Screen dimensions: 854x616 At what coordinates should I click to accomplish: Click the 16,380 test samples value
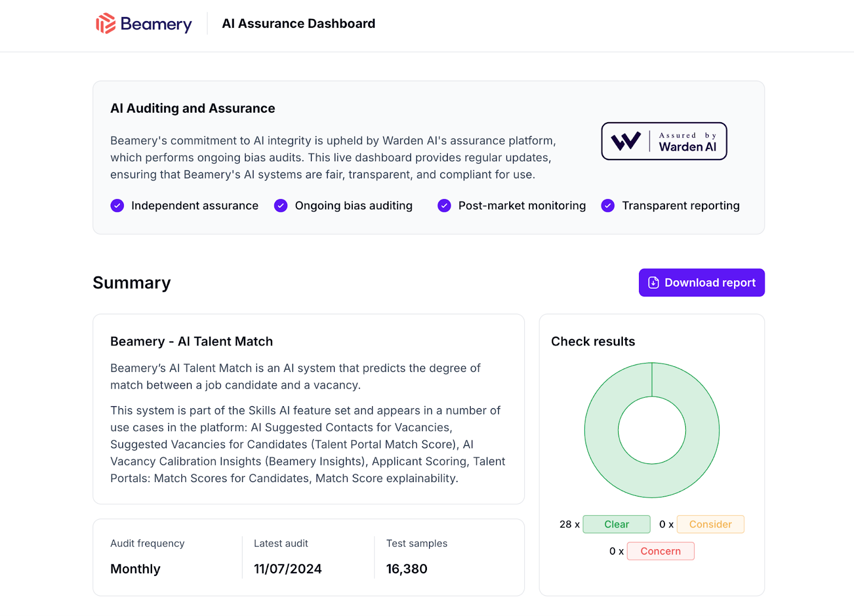[x=407, y=569]
